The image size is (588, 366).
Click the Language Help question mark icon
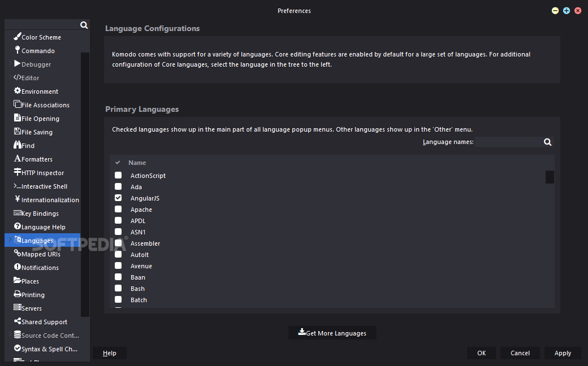pyautogui.click(x=18, y=226)
